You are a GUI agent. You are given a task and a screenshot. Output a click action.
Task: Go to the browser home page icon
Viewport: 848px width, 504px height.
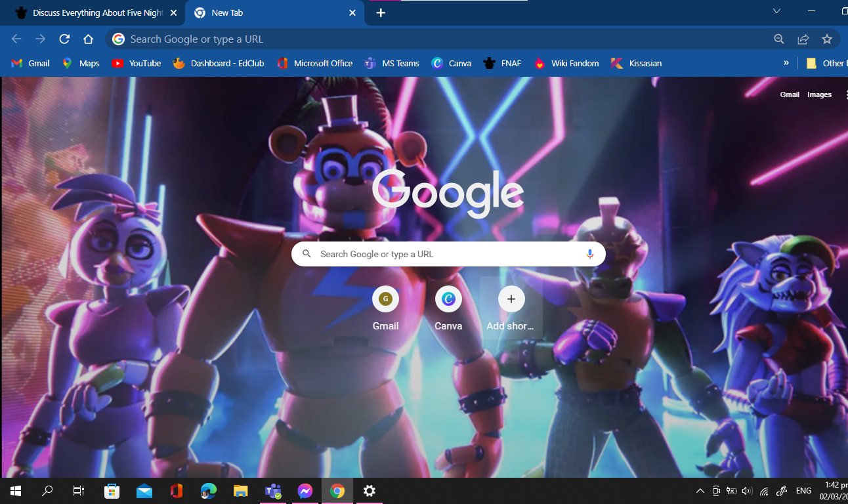(88, 39)
